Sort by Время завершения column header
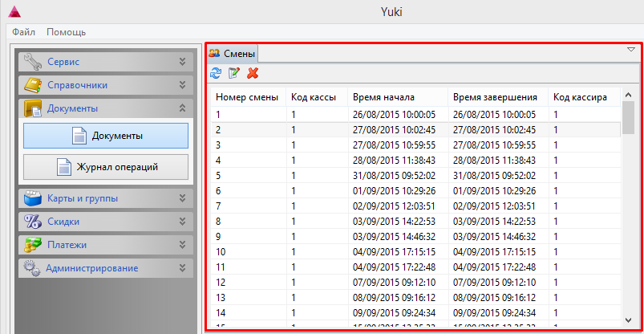The height and width of the screenshot is (334, 644). [498, 97]
